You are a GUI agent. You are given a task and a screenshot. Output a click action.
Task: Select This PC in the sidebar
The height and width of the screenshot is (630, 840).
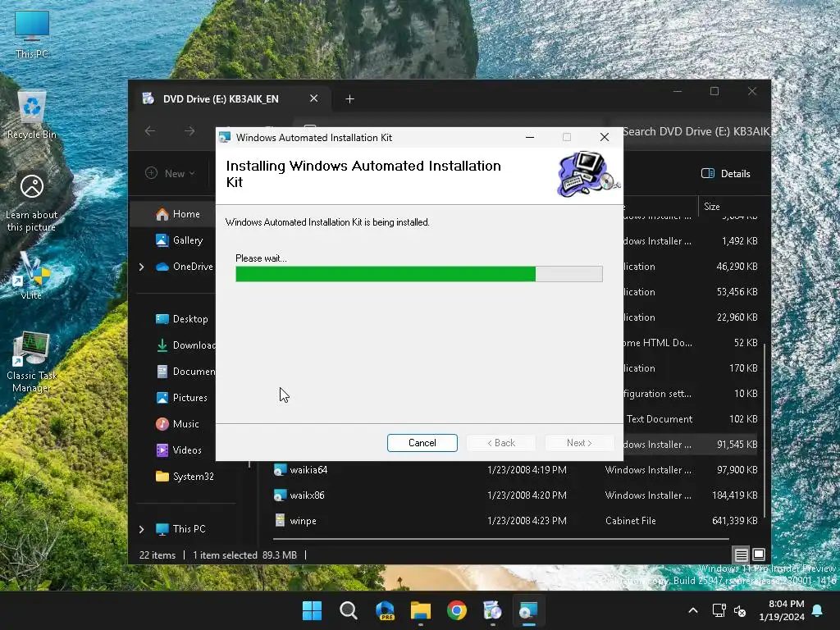click(180, 529)
